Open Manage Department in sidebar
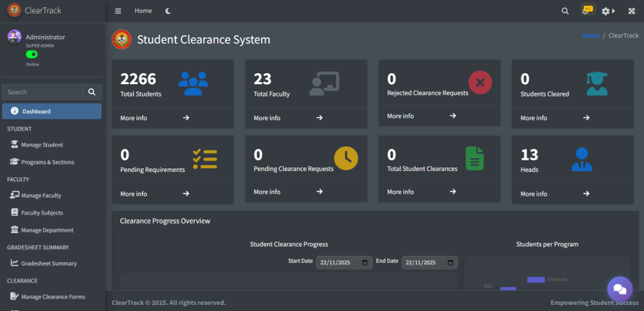 click(x=52, y=230)
